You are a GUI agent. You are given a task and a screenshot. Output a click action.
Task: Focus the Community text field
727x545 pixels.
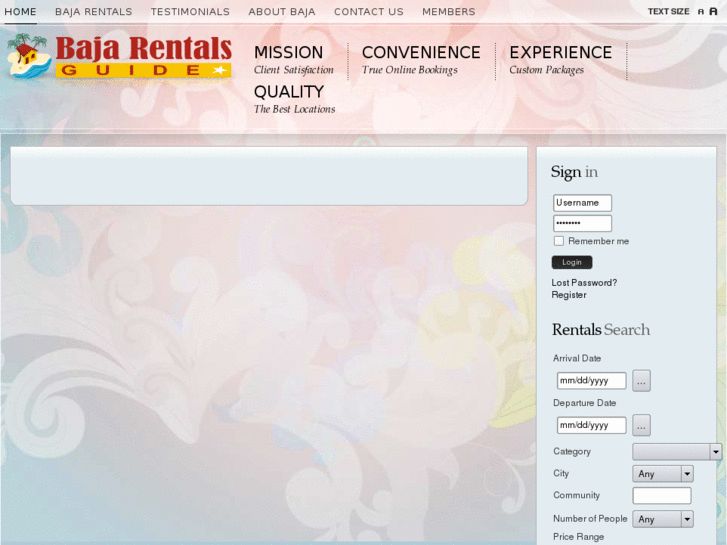(662, 495)
